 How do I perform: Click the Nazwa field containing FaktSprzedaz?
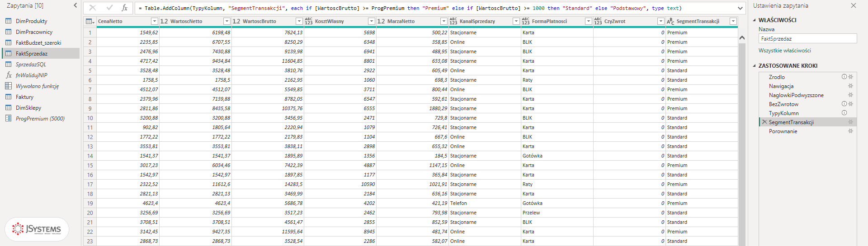pyautogui.click(x=807, y=39)
